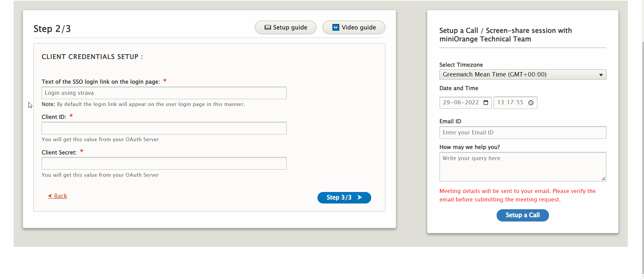
Task: Open the Setup guide button
Action: click(286, 27)
